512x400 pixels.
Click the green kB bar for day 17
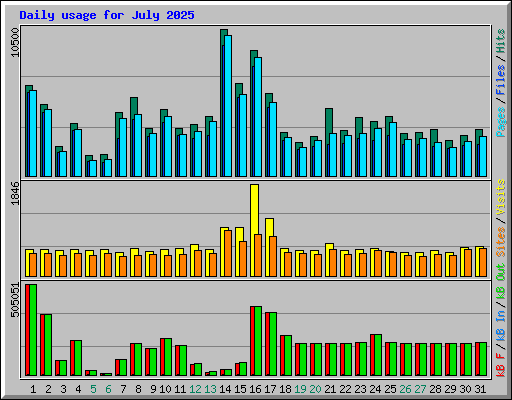tap(273, 344)
